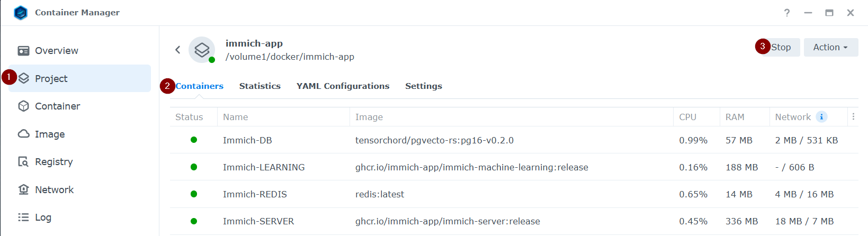This screenshot has height=236, width=868.
Task: Sort by the CPU column header
Action: click(x=696, y=117)
